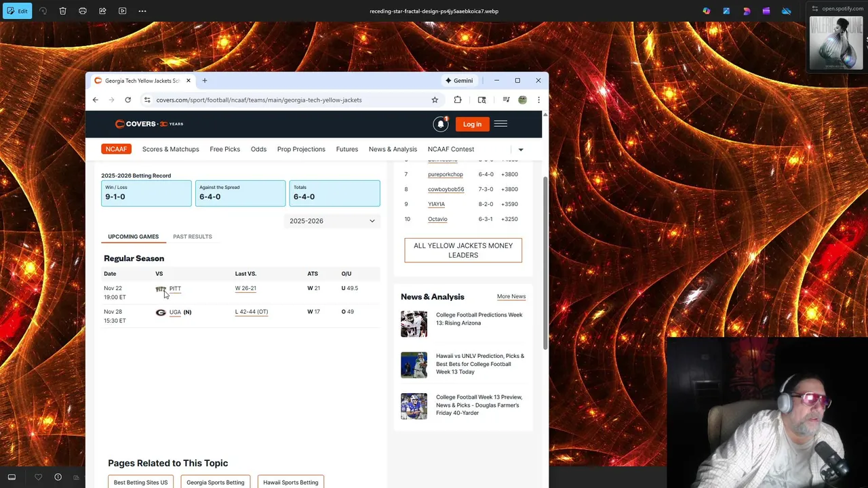Click the UGA team link
The image size is (868, 488).
(x=175, y=312)
